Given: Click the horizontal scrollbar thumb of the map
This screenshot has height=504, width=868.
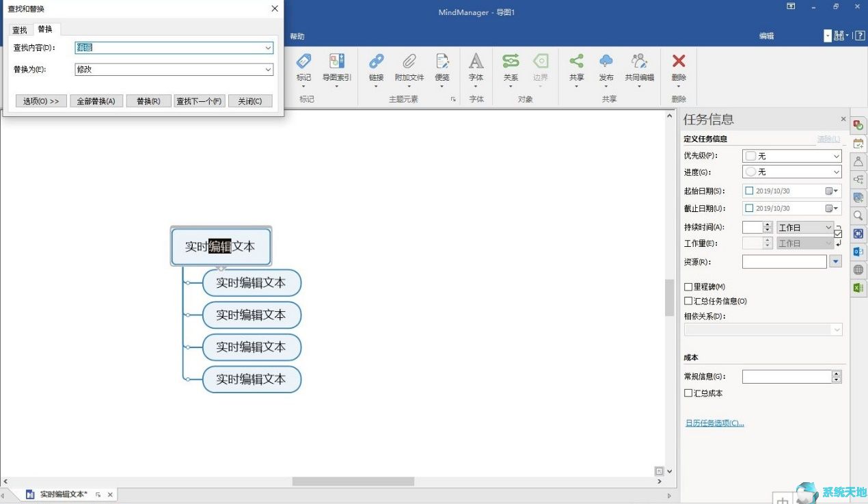Looking at the screenshot, I should (353, 481).
